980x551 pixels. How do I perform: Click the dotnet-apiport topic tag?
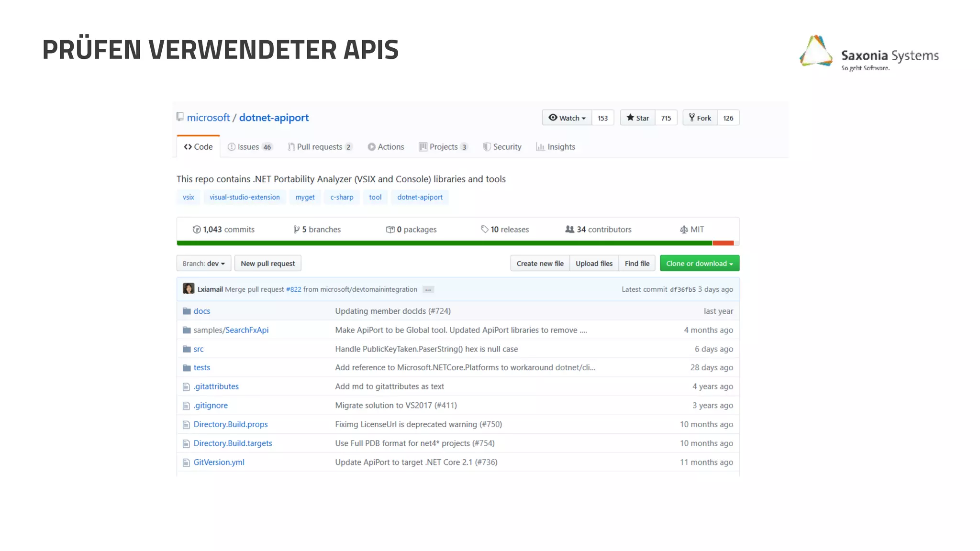click(x=420, y=197)
